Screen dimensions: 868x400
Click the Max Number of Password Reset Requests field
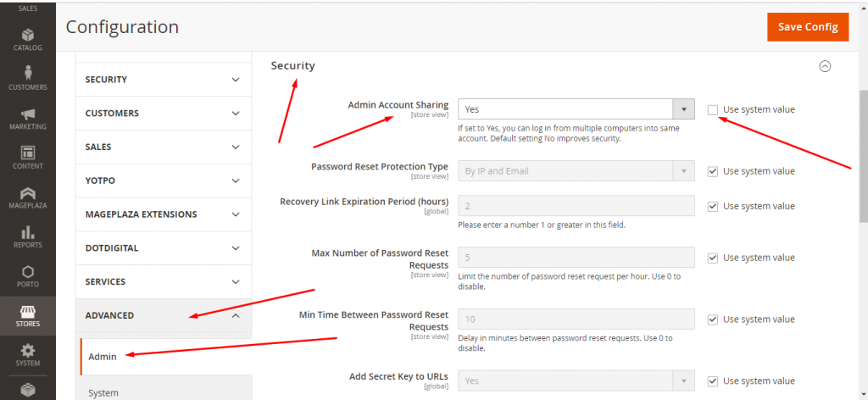click(576, 258)
